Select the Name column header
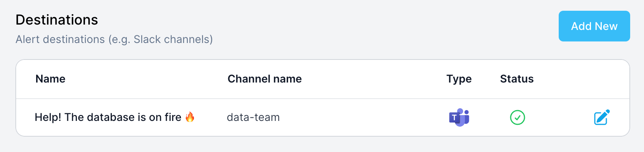Screen dimensions: 644x152 tap(50, 79)
